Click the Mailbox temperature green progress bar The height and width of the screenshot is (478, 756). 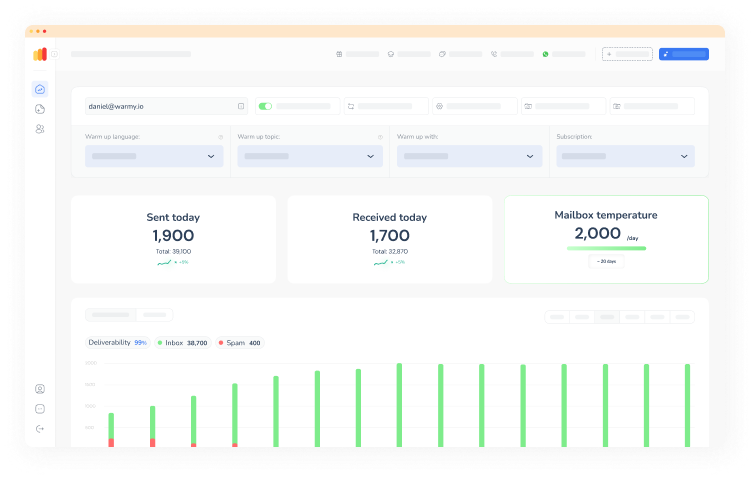coord(606,248)
